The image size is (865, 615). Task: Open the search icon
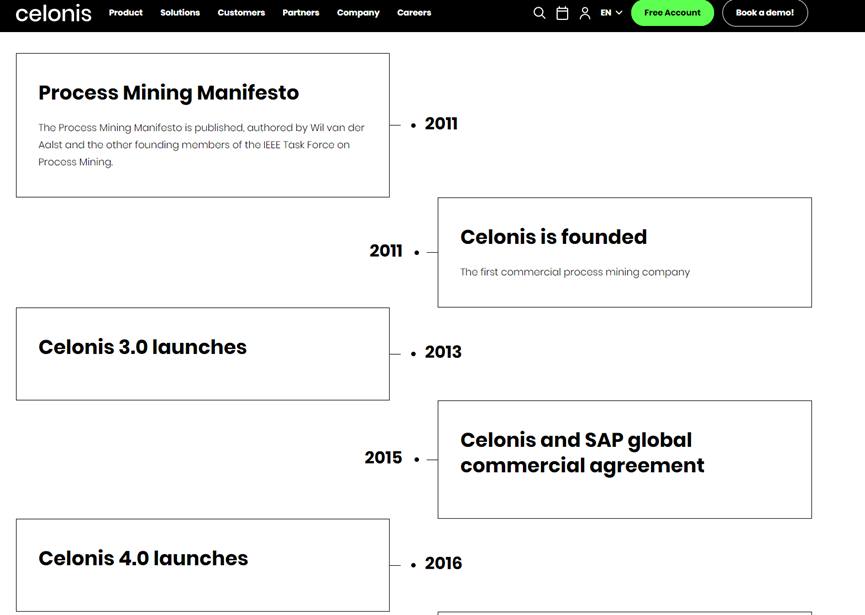539,13
